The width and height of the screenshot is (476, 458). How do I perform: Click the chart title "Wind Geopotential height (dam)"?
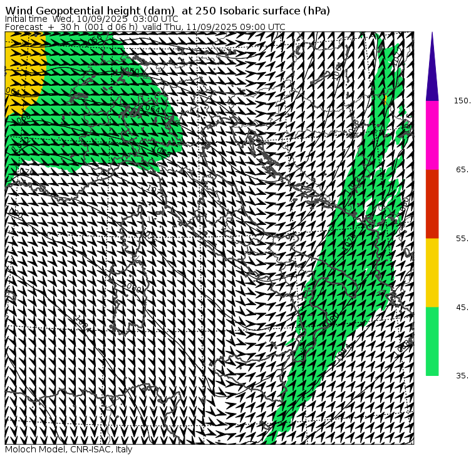point(90,11)
